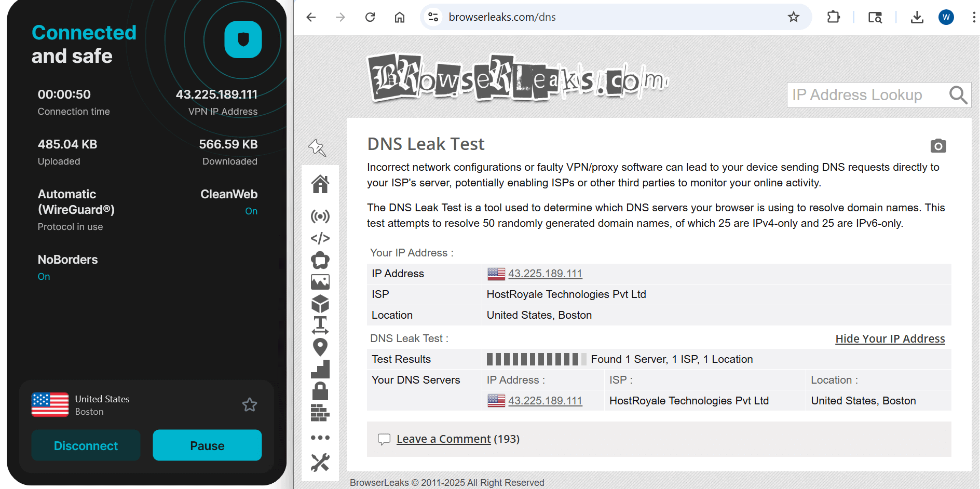Open the sidebar tools wrench icon
This screenshot has height=489, width=980.
pyautogui.click(x=320, y=462)
